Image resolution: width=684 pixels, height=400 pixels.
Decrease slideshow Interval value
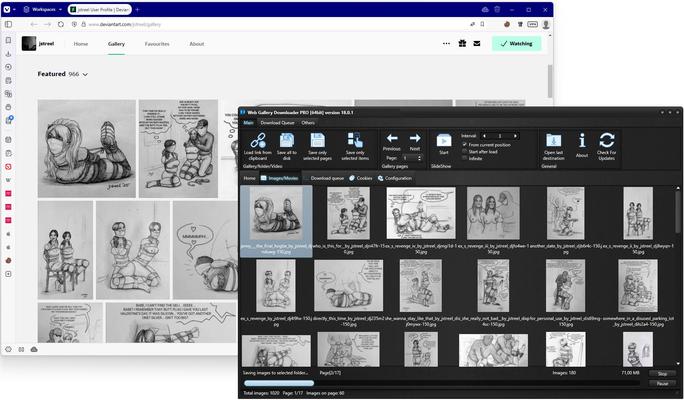[484, 136]
